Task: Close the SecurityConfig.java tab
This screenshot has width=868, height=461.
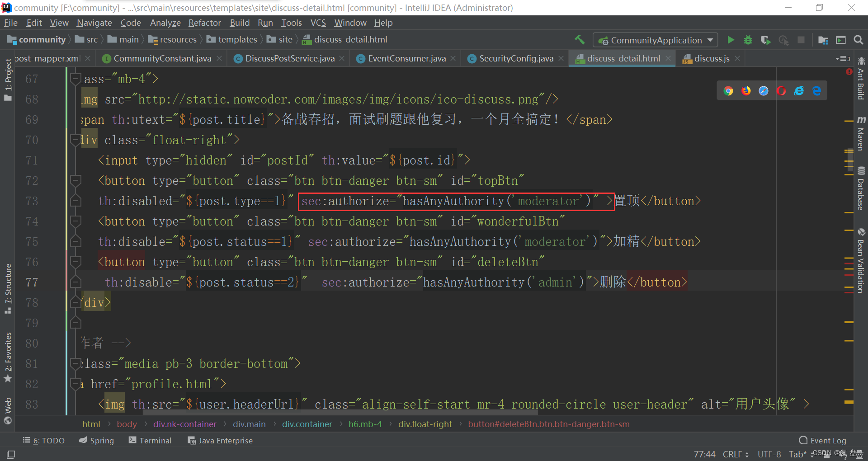Action: 561,58
